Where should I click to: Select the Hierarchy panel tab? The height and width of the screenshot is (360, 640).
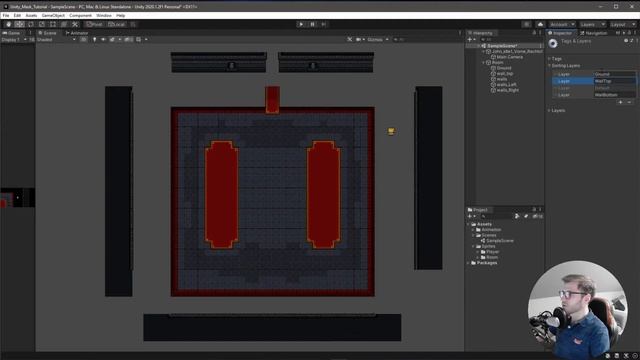click(x=481, y=33)
